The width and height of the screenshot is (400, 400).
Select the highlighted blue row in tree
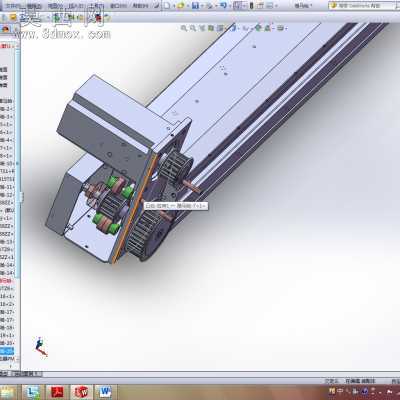click(7, 351)
